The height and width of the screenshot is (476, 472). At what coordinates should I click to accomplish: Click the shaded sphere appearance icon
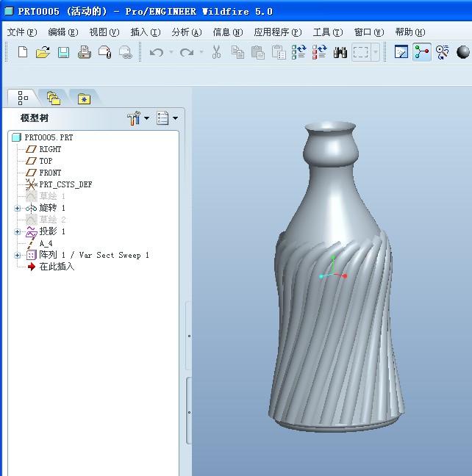pyautogui.click(x=463, y=52)
